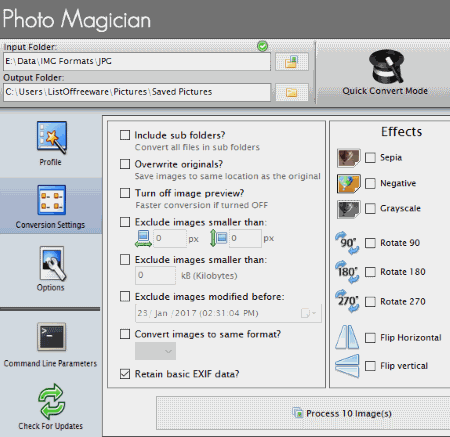Check Turn off image preview option
The height and width of the screenshot is (437, 450).
click(125, 193)
